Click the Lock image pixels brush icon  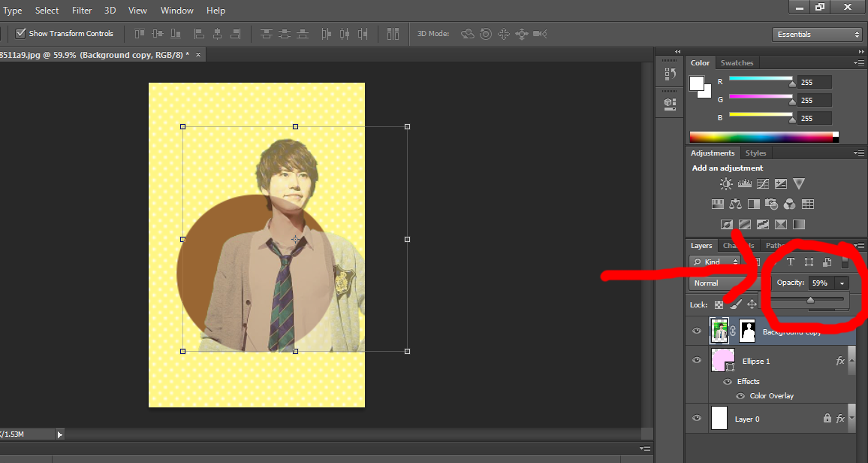(x=735, y=304)
